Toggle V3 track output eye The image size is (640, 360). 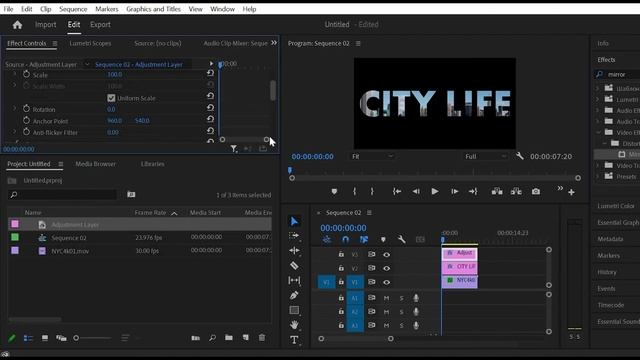[386, 255]
